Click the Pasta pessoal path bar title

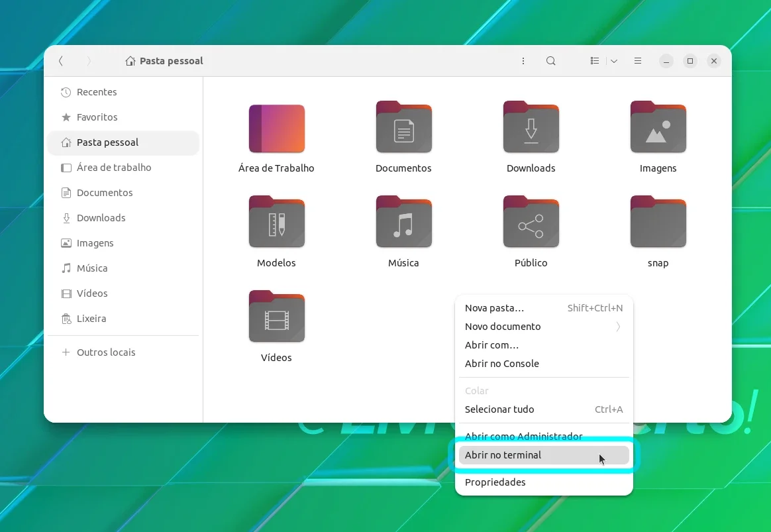tap(171, 61)
